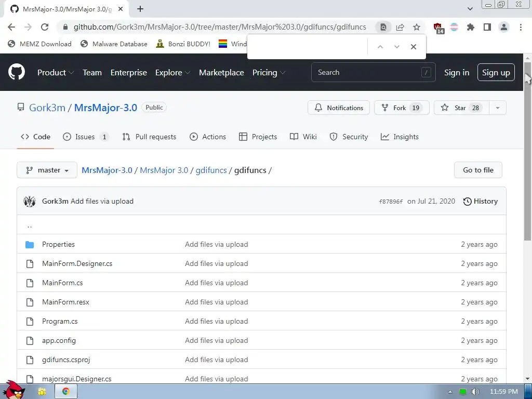Screen dimensions: 532x399
Task: Open the extensions puzzle icon
Action: [471, 27]
